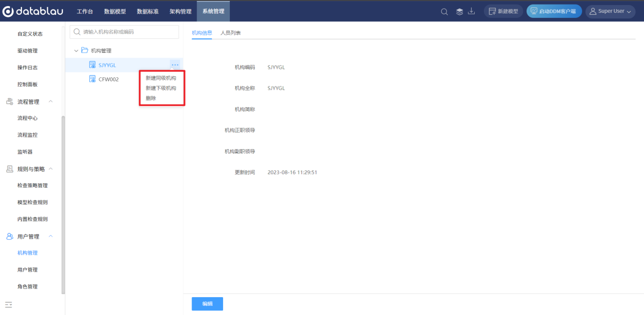Viewport: 644px width, 315px height.
Task: Click the 规则与策略 group icon
Action: (x=9, y=169)
